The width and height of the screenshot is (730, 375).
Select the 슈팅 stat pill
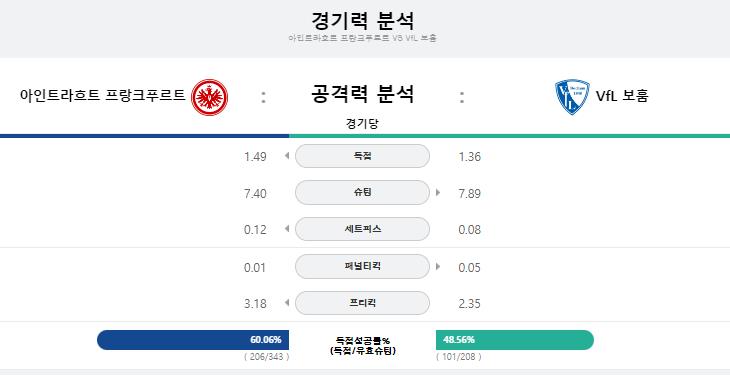[x=362, y=192]
